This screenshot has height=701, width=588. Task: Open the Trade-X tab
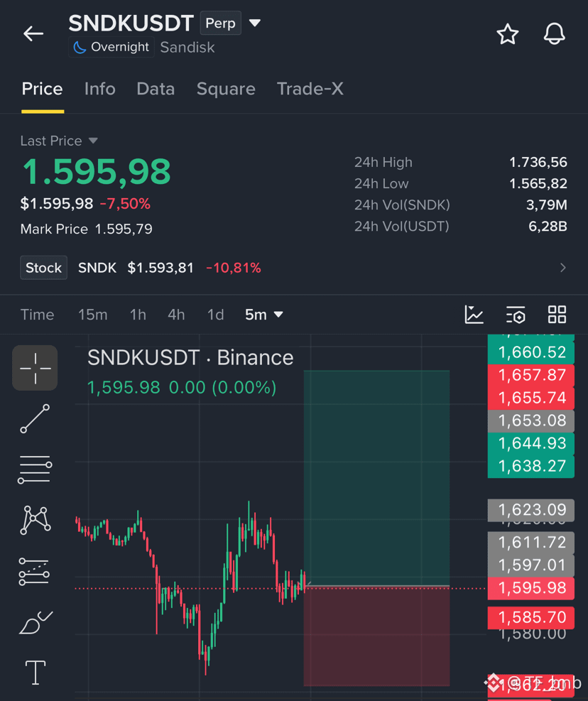[310, 89]
